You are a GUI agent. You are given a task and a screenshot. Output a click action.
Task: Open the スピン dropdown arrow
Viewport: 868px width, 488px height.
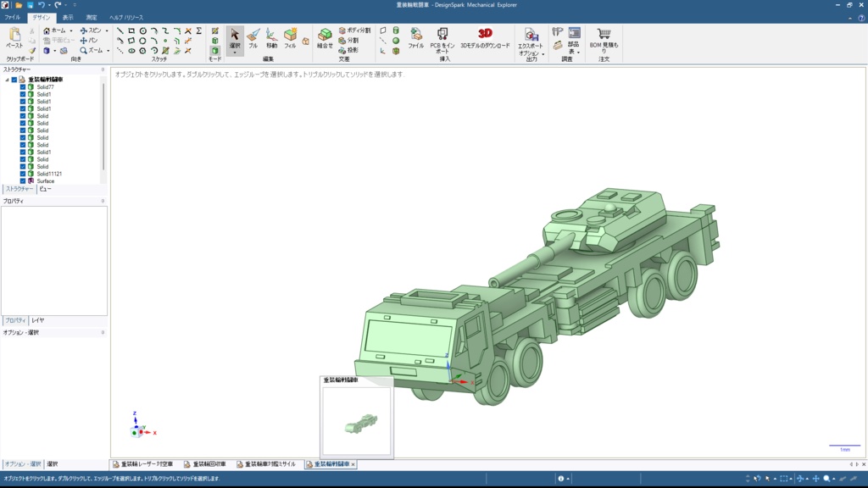[x=107, y=31]
